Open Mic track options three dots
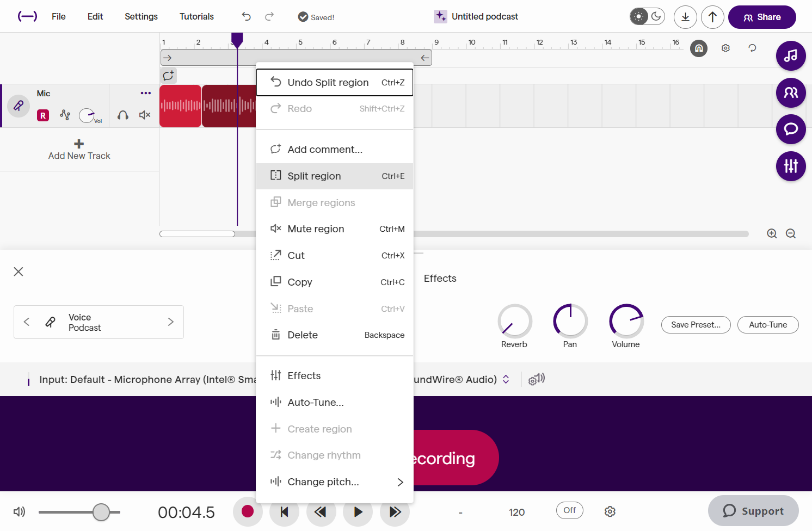The height and width of the screenshot is (531, 812). point(145,93)
